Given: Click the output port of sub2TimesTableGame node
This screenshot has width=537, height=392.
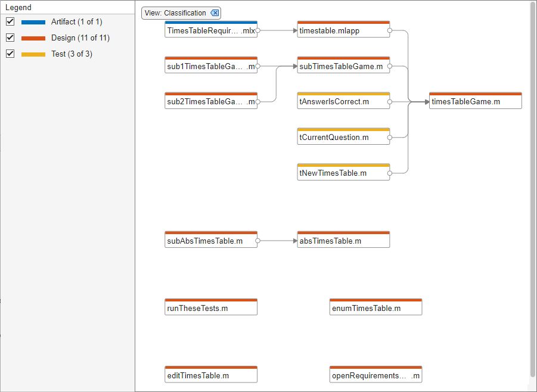Looking at the screenshot, I should 257,102.
